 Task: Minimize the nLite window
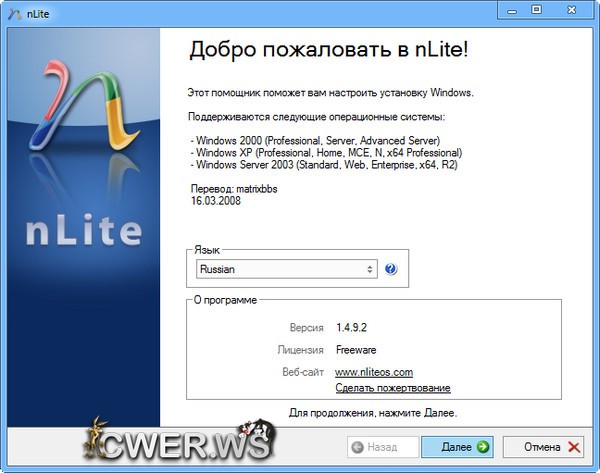[x=508, y=10]
